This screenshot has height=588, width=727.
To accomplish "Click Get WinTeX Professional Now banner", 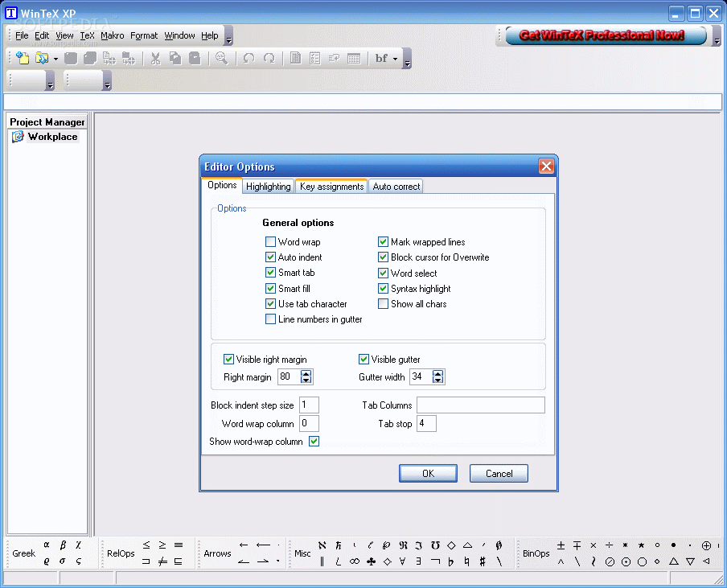I will tap(606, 35).
